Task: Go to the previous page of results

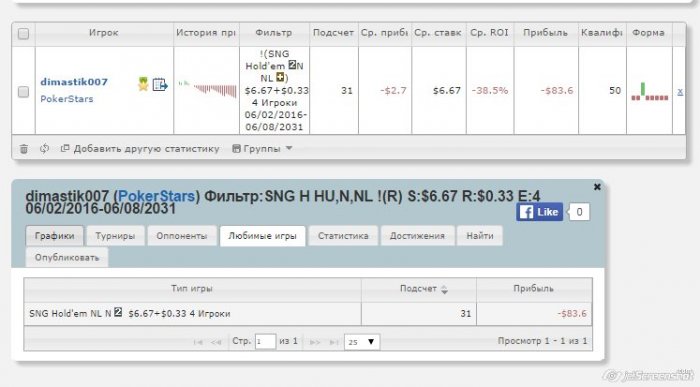Action: click(216, 342)
